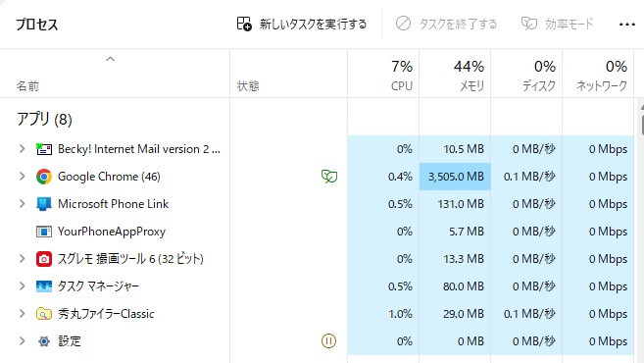Click the Microsoft Phone Link icon
This screenshot has width=644, height=363.
click(44, 204)
